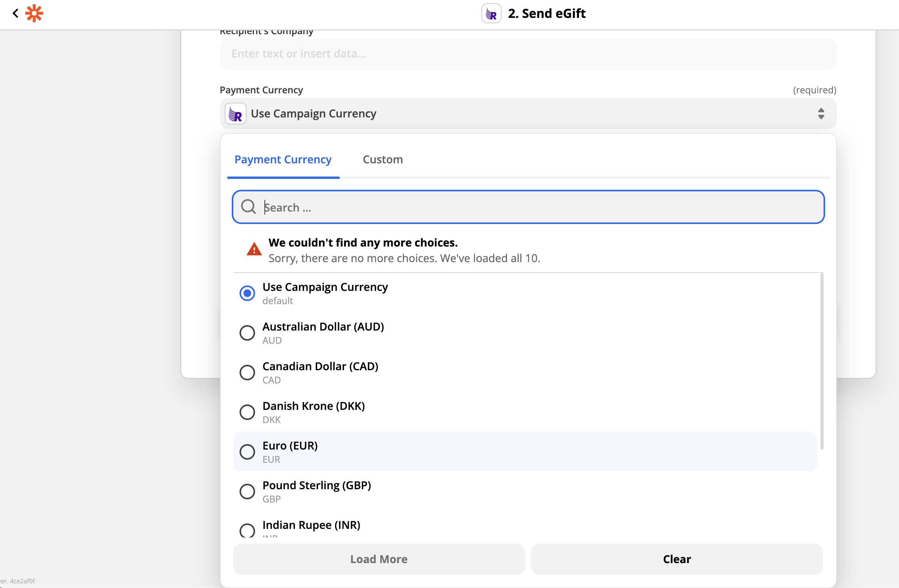Click the version text '4ce2af0f'
This screenshot has height=588, width=899.
click(23, 581)
